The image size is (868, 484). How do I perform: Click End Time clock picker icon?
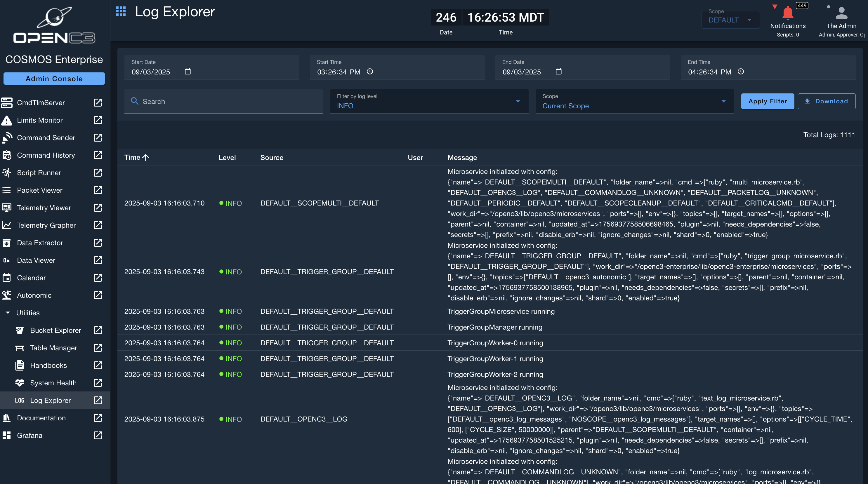[741, 72]
